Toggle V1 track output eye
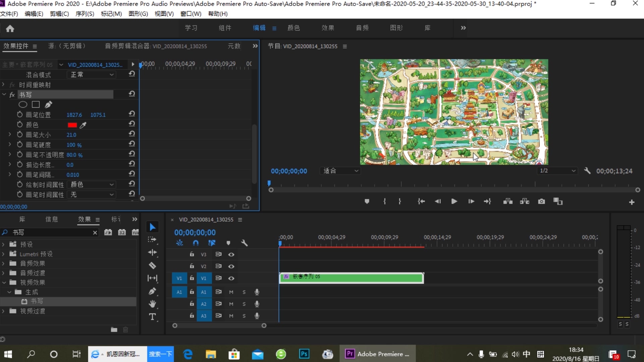 [231, 278]
